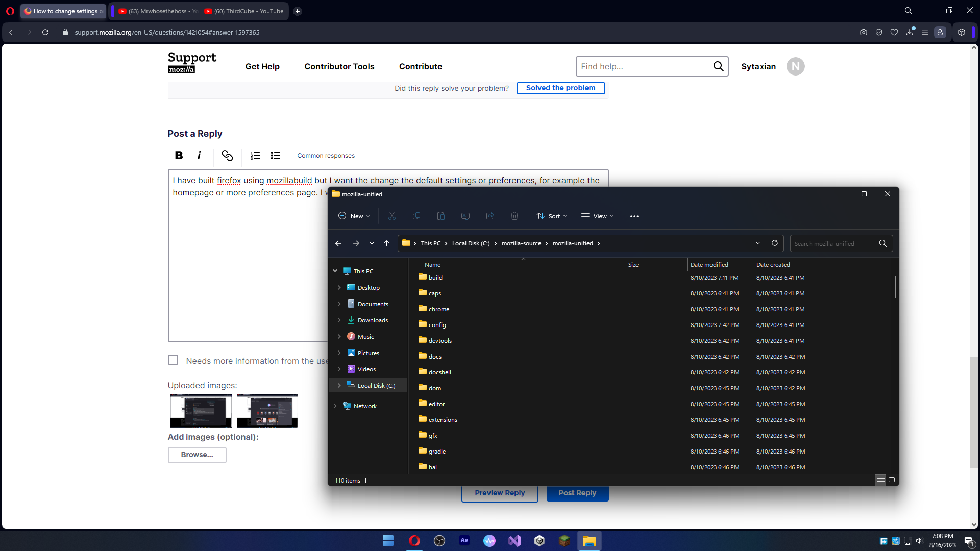
Task: Open second uploaded image thumbnail
Action: [x=267, y=411]
